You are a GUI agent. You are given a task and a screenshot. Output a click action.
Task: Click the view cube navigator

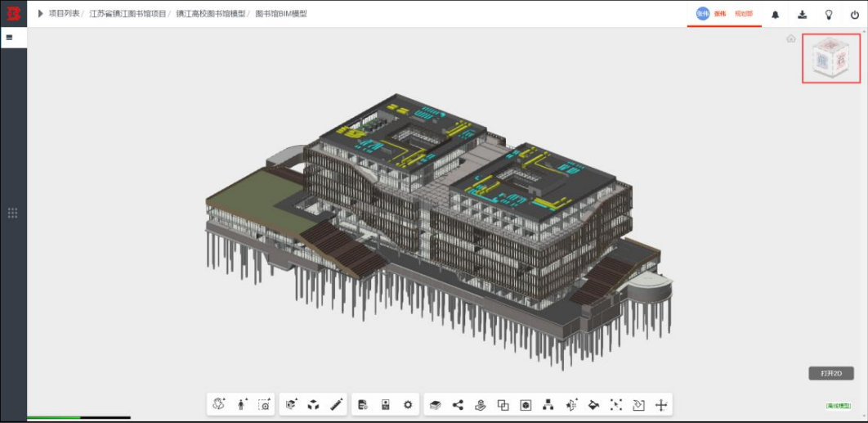tap(831, 59)
